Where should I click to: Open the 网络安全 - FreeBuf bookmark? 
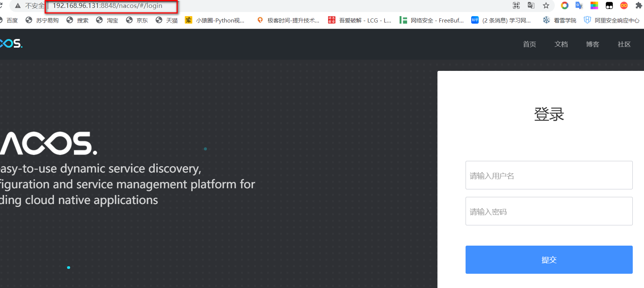click(432, 20)
